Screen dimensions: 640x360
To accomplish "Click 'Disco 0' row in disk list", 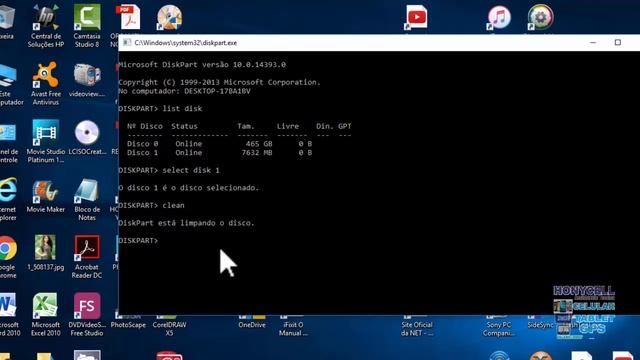I will click(220, 144).
